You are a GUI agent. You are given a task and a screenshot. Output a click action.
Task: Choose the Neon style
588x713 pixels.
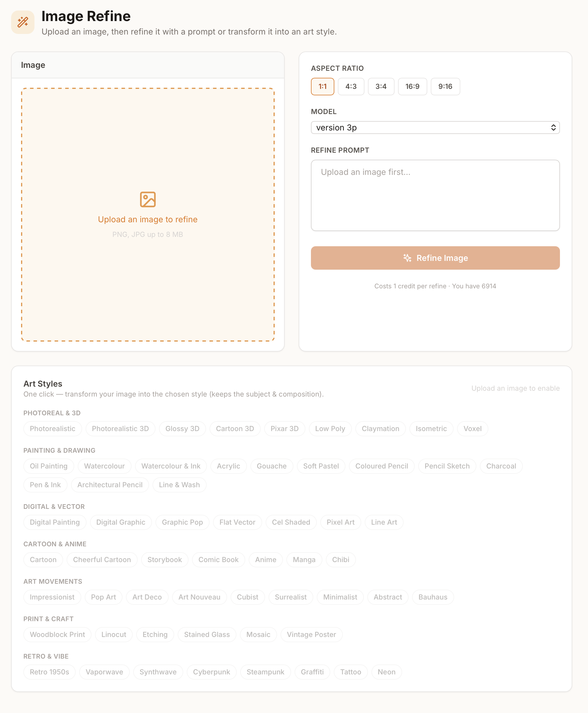pyautogui.click(x=386, y=672)
